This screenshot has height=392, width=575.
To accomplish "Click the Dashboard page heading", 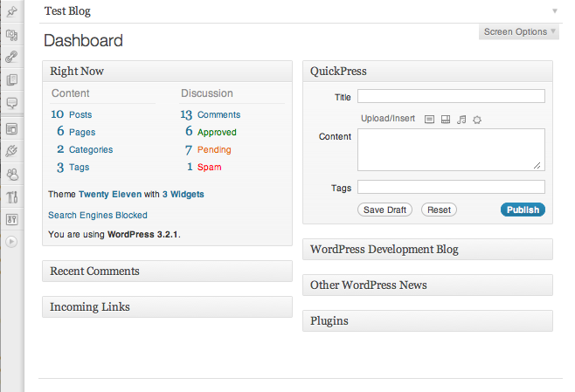I will [83, 41].
